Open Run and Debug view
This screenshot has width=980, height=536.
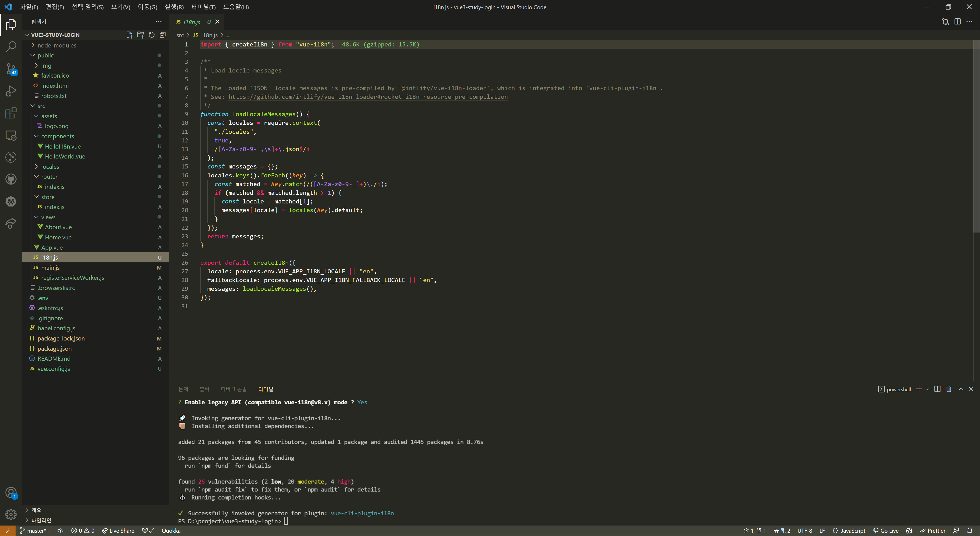click(x=11, y=91)
